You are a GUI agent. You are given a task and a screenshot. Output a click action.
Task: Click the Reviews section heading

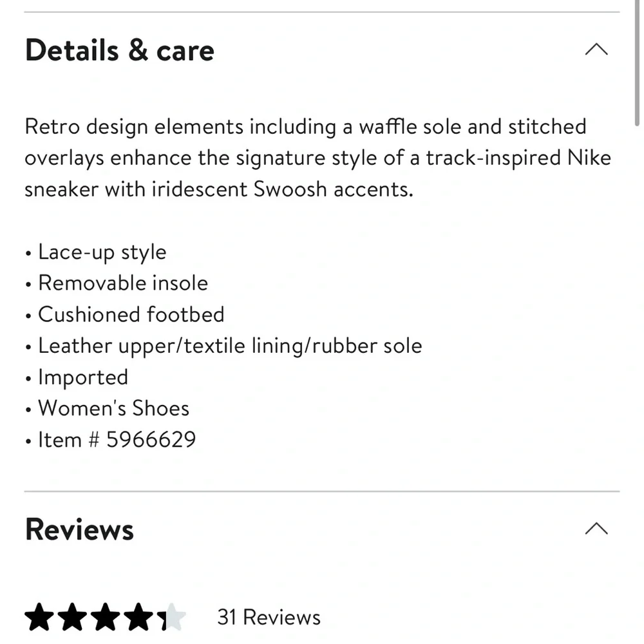(79, 529)
